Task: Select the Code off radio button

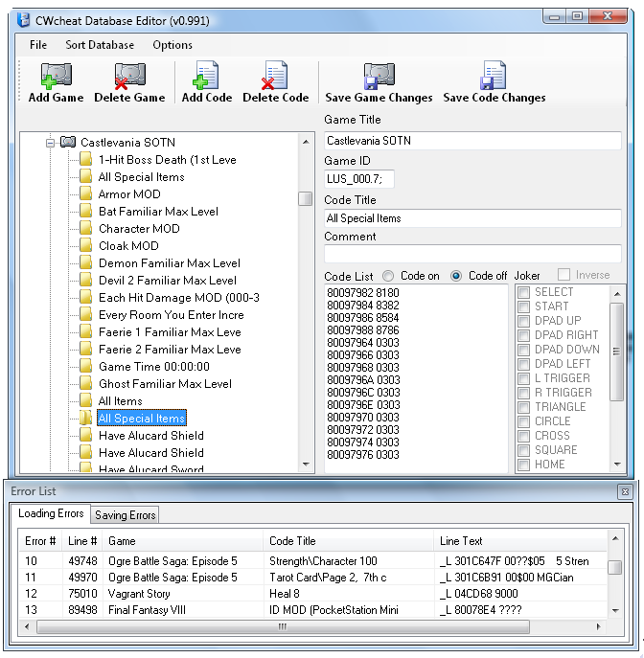Action: (456, 276)
